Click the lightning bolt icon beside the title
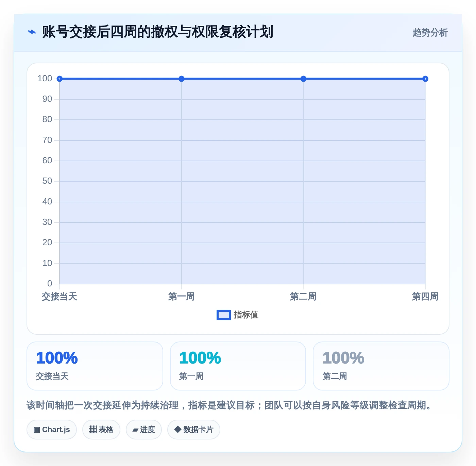Image resolution: width=476 pixels, height=466 pixels. click(32, 32)
